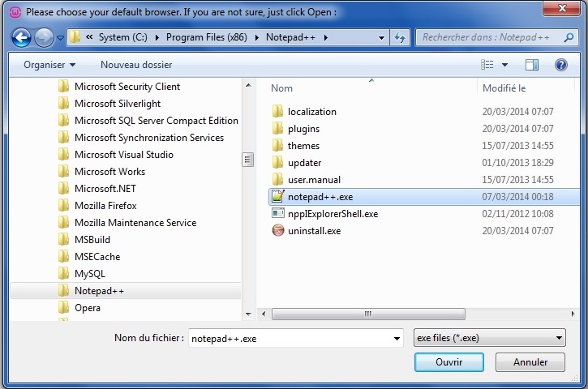The width and height of the screenshot is (588, 389).
Task: Click the blue help question mark icon
Action: click(560, 65)
